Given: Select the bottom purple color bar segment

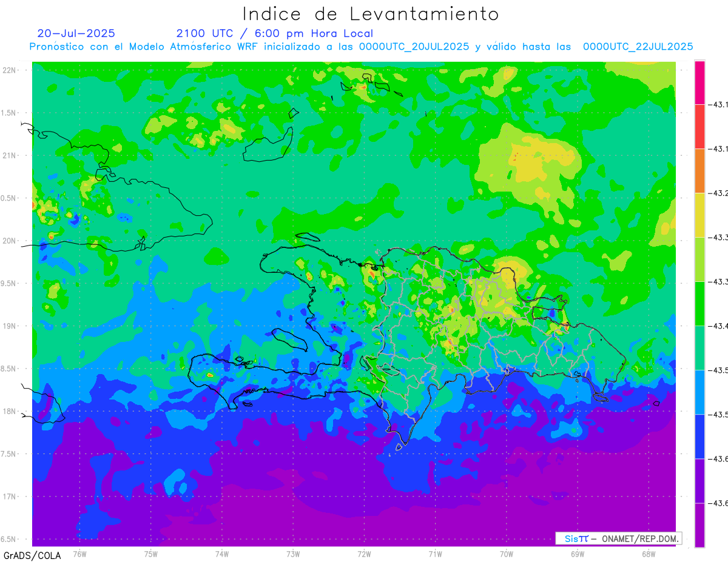Looking at the screenshot, I should point(699,525).
